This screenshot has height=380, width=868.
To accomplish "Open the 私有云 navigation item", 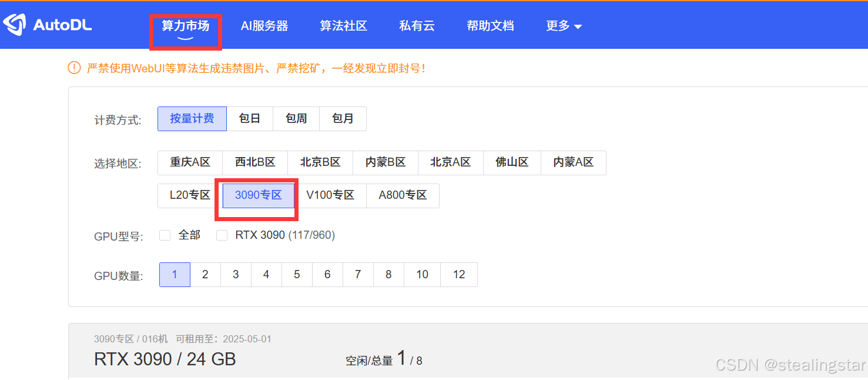I will coord(417,26).
